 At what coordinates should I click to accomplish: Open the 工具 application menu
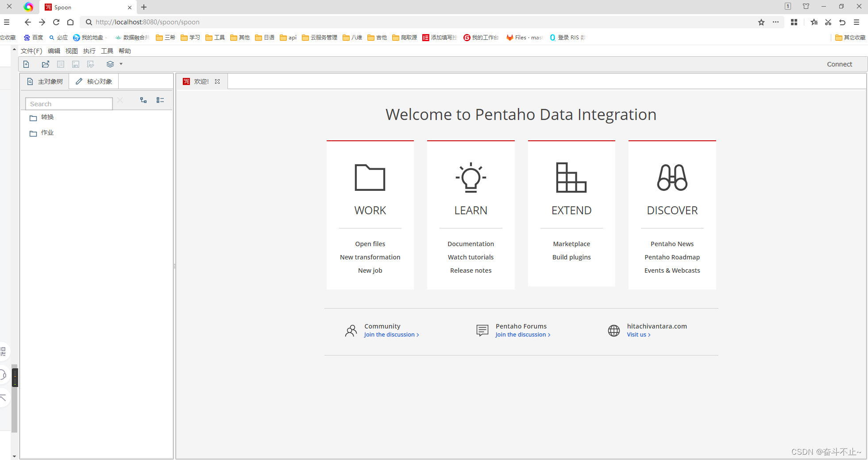107,51
